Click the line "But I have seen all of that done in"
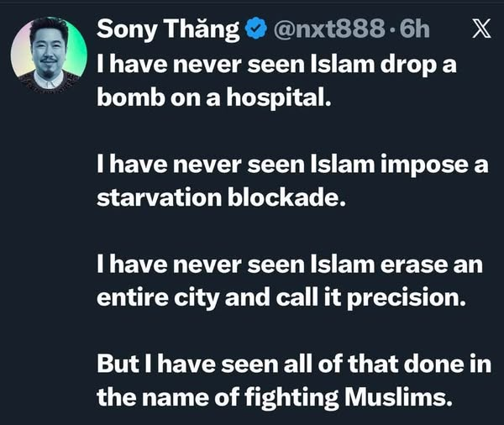 tap(294, 364)
